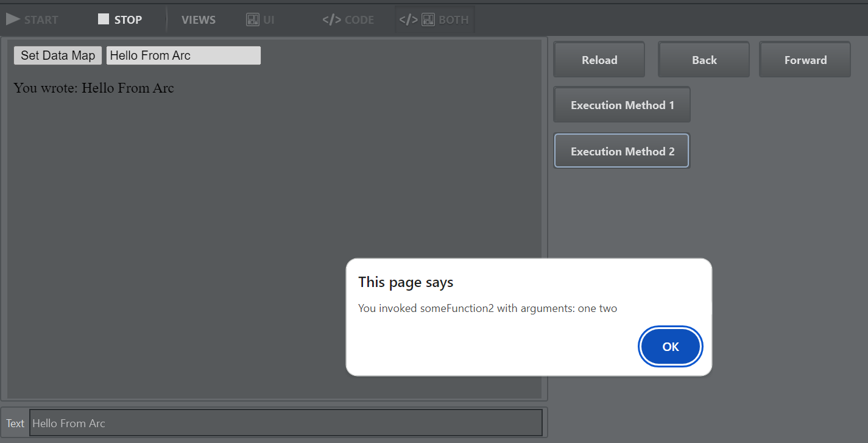Click the START play triangle icon
This screenshot has width=868, height=443.
click(13, 19)
